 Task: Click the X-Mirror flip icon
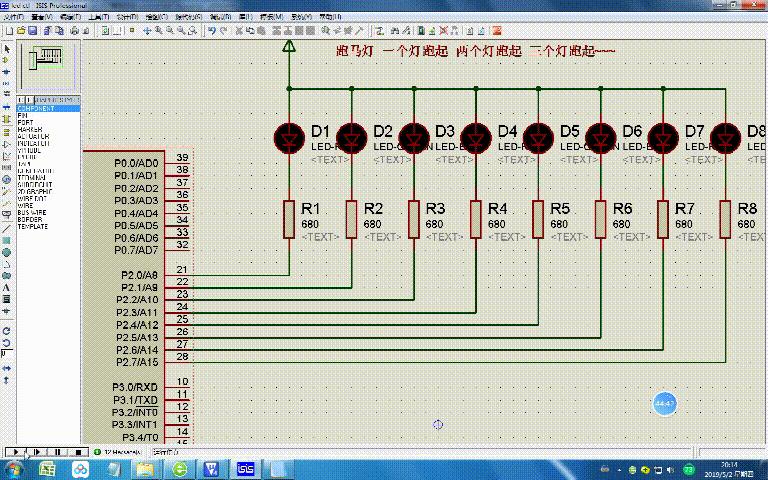[x=6, y=368]
